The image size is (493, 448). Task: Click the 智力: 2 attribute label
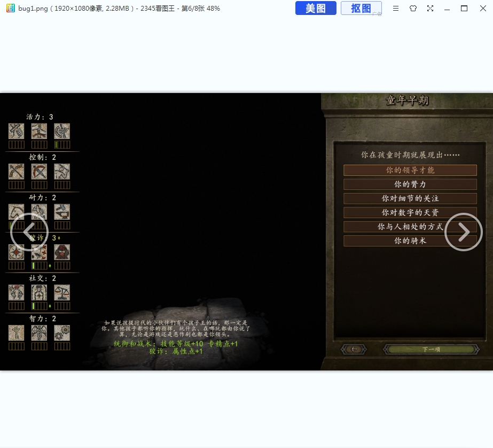point(42,319)
